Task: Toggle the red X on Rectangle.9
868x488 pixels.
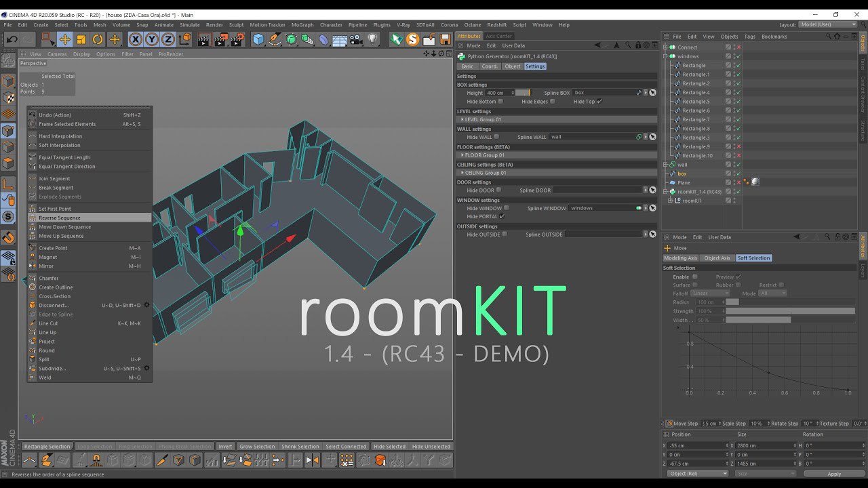Action: (x=738, y=146)
